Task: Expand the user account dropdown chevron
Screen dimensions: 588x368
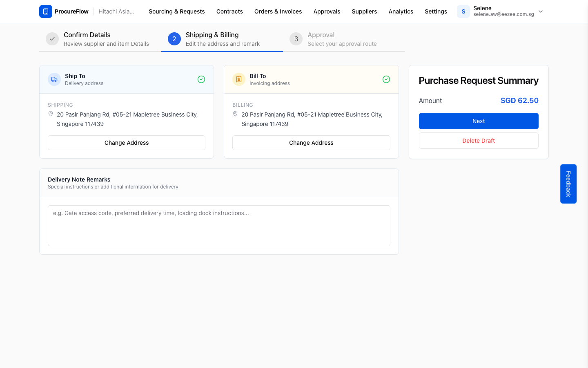Action: coord(541,11)
